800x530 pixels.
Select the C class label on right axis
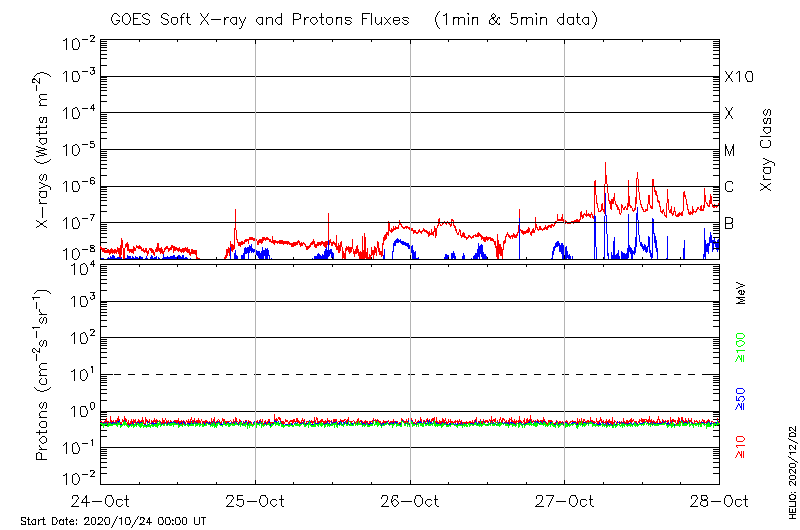tap(729, 187)
